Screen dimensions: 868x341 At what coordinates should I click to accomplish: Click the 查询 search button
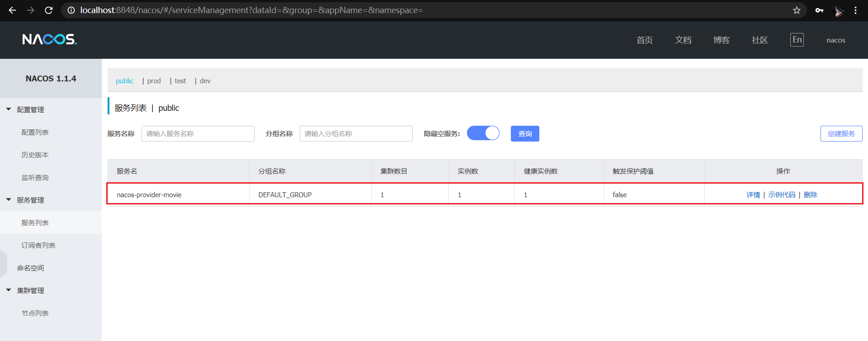pyautogui.click(x=525, y=133)
